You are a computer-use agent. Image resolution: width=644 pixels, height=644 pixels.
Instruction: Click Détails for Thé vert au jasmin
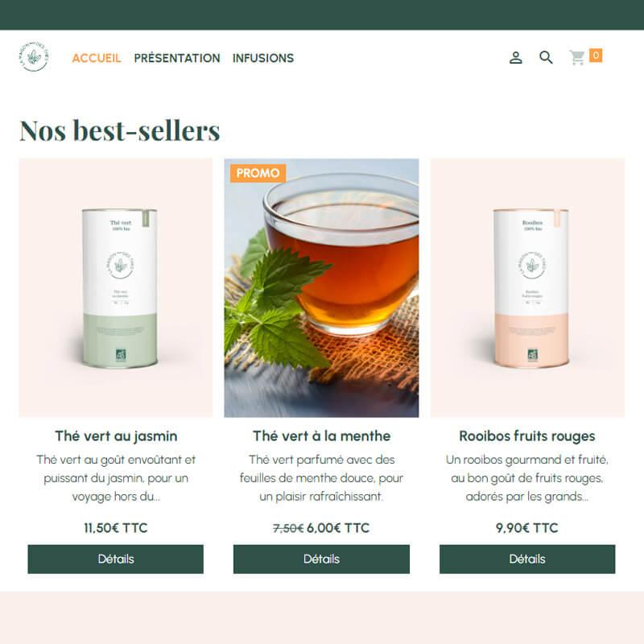(x=116, y=559)
